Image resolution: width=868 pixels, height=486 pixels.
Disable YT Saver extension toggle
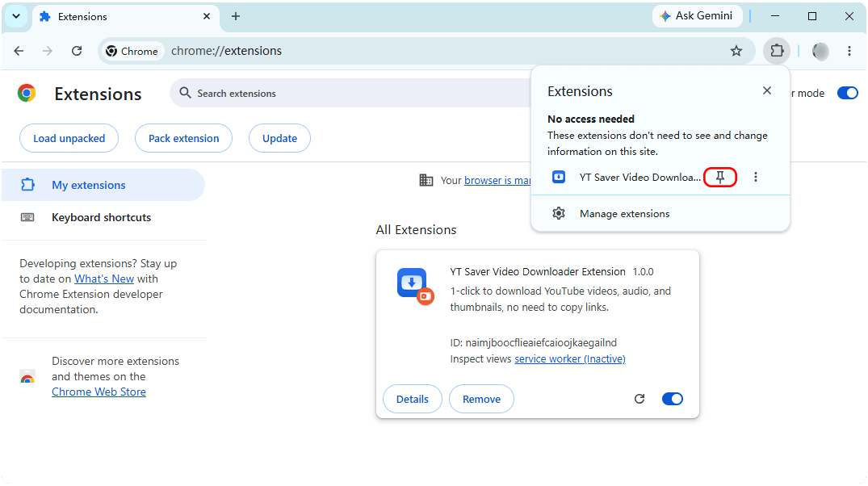[x=672, y=399]
